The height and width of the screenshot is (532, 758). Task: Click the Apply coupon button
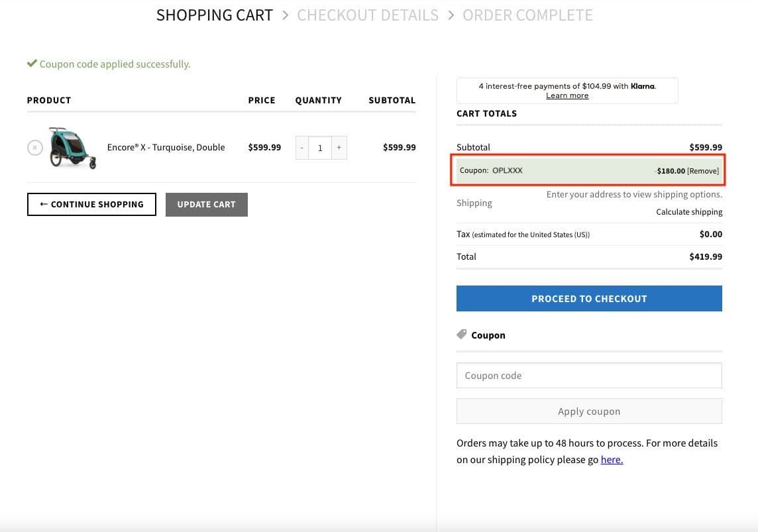coord(589,411)
